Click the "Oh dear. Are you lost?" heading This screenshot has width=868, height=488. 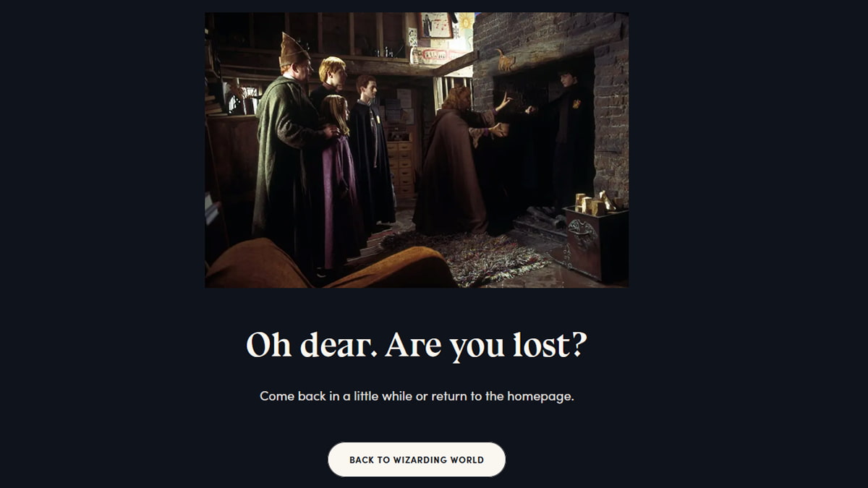click(417, 345)
